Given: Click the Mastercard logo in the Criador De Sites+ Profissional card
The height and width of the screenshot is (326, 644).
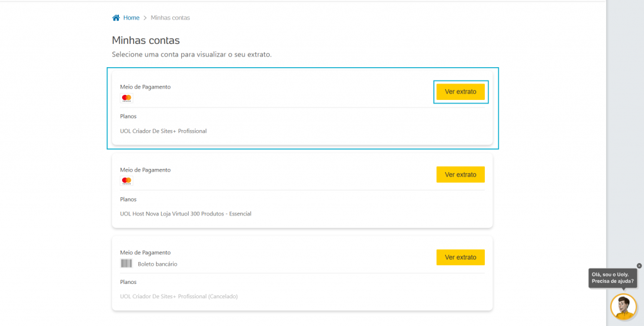Looking at the screenshot, I should (x=126, y=98).
